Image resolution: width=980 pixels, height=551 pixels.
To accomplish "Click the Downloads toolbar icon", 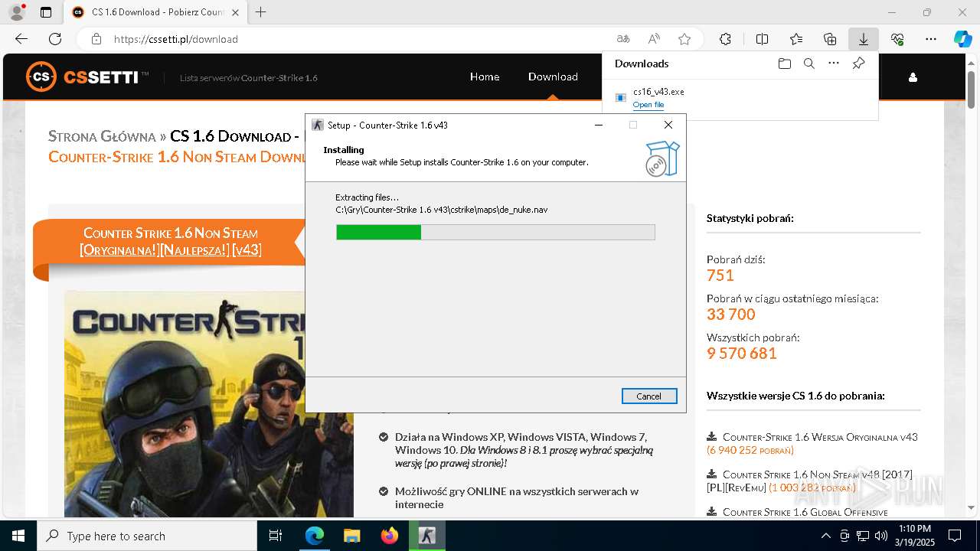I will coord(864,39).
